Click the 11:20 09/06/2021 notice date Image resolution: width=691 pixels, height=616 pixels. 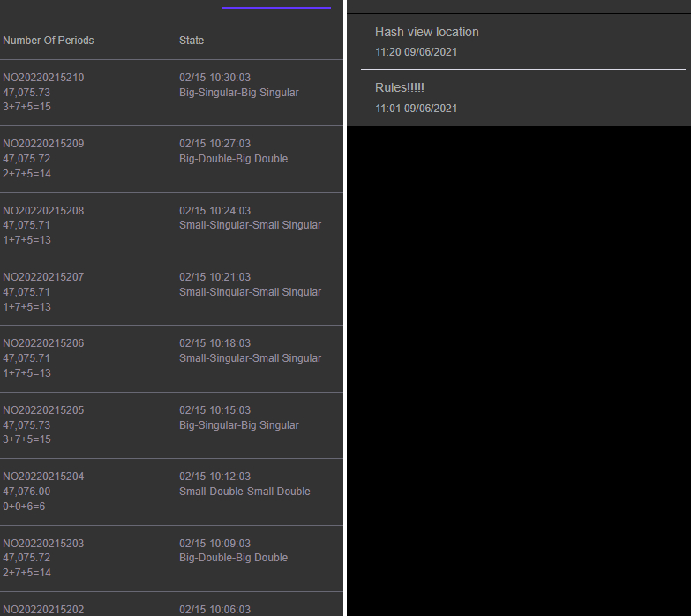pos(416,52)
